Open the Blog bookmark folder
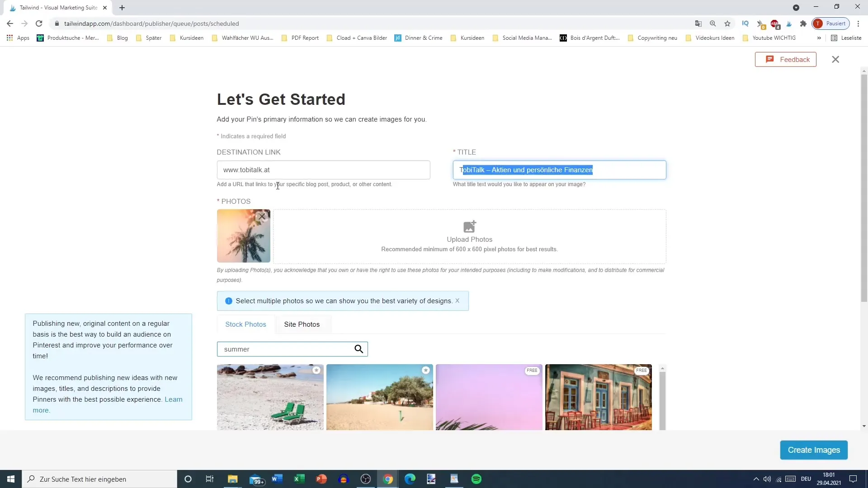 pyautogui.click(x=118, y=38)
